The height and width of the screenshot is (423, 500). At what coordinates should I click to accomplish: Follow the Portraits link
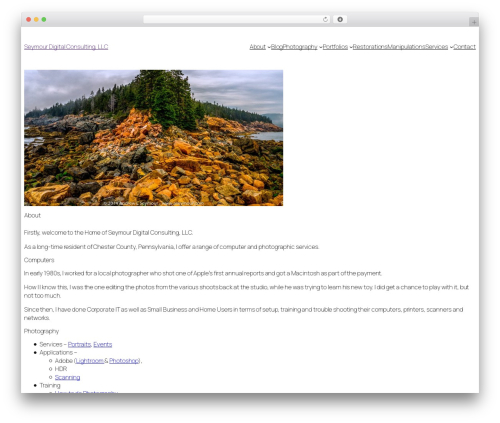coord(79,344)
